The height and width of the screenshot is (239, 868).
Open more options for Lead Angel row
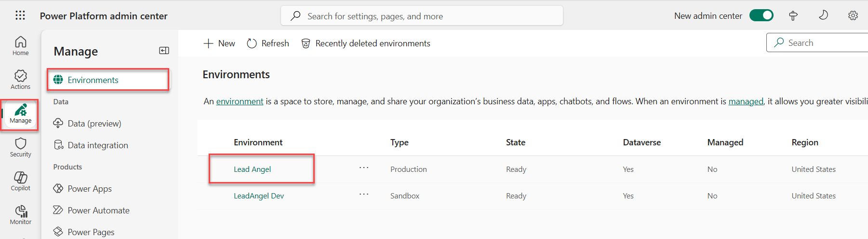coord(364,168)
